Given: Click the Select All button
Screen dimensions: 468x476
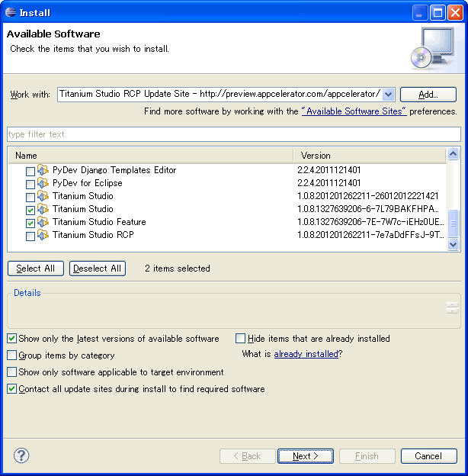Looking at the screenshot, I should [x=36, y=269].
